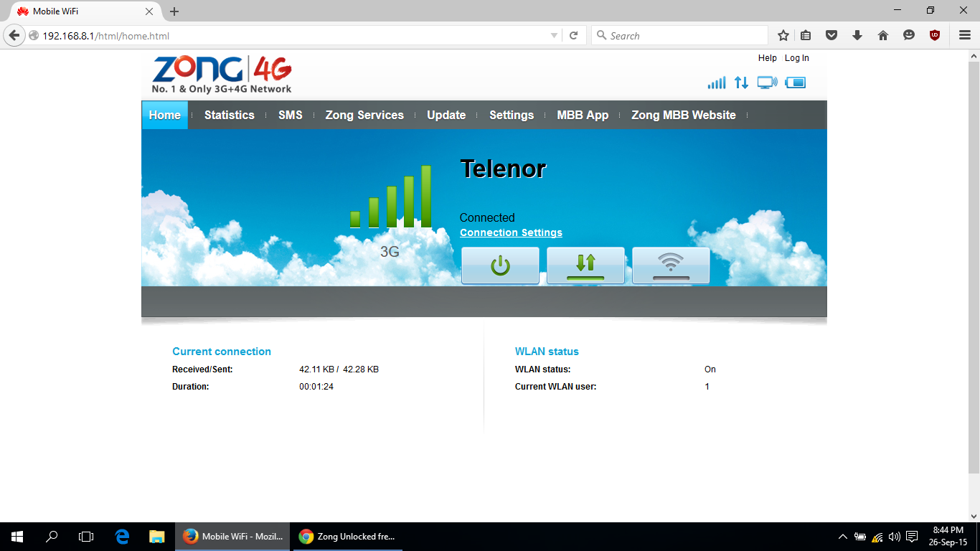Viewport: 980px width, 551px height.
Task: Open the Windows Start menu
Action: coord(17,536)
